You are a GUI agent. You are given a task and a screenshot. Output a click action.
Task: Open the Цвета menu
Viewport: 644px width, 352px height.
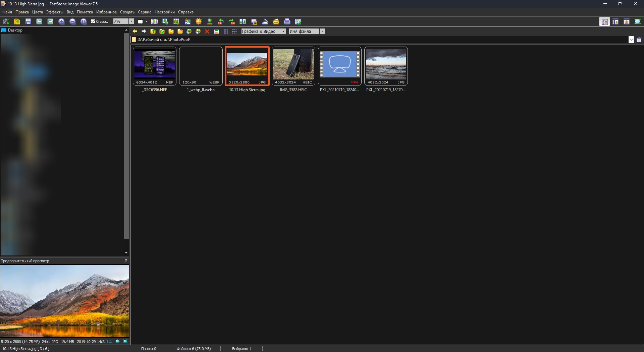(x=38, y=12)
